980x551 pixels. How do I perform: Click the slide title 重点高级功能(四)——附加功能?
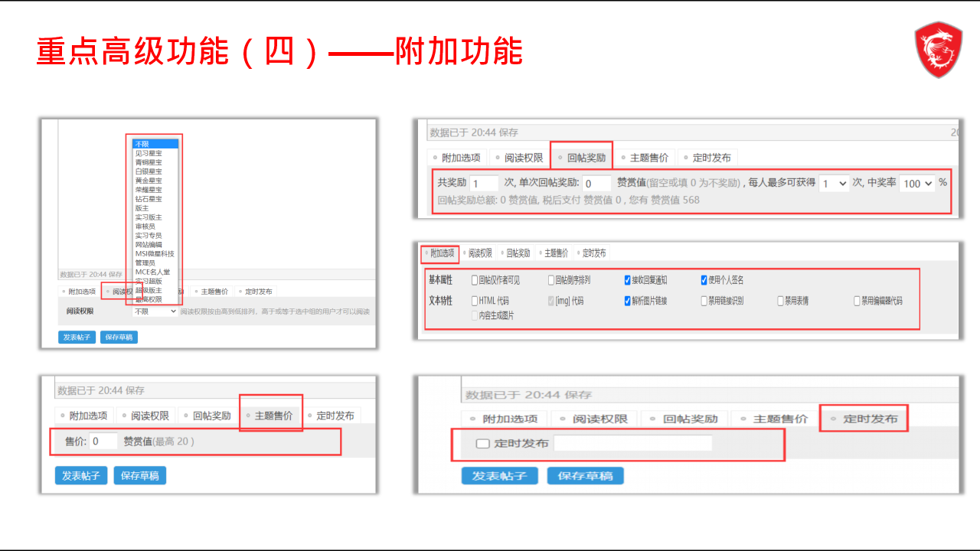tap(279, 51)
